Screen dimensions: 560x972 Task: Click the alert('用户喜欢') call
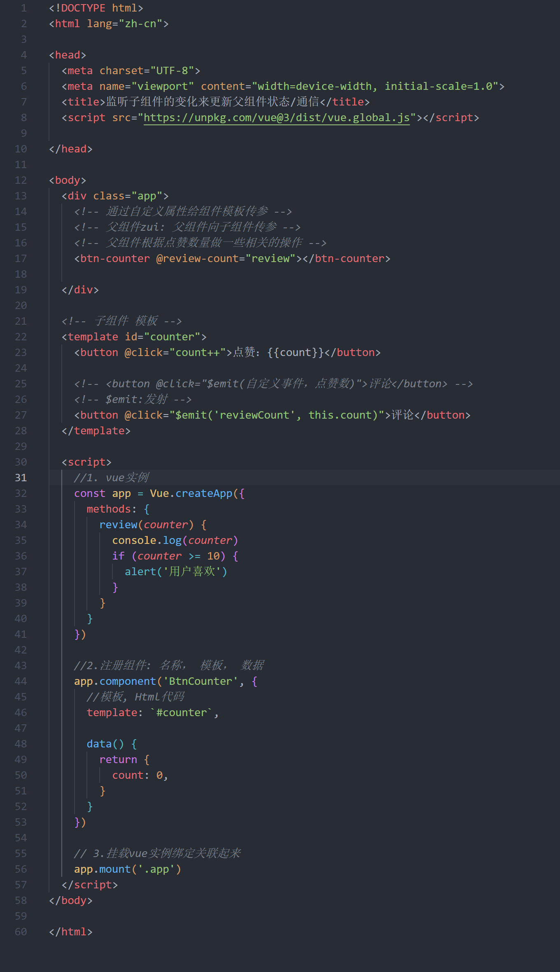[176, 572]
